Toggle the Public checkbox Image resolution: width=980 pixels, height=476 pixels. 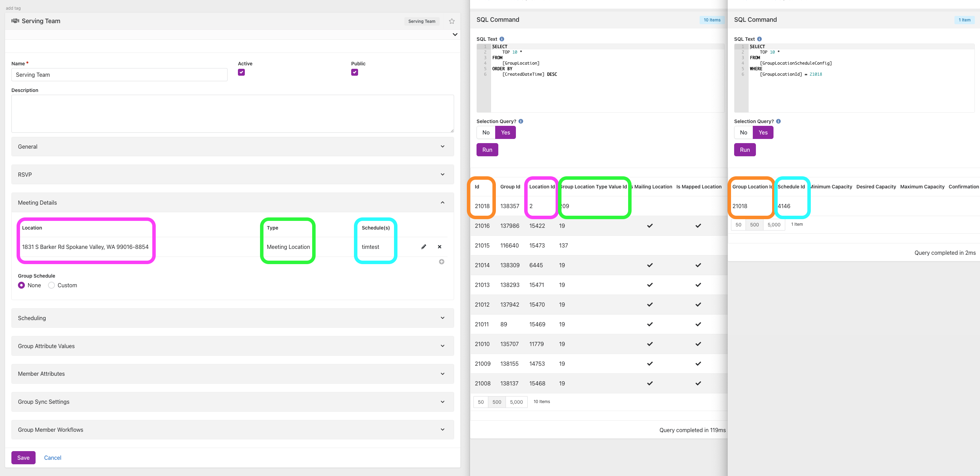[x=354, y=72]
